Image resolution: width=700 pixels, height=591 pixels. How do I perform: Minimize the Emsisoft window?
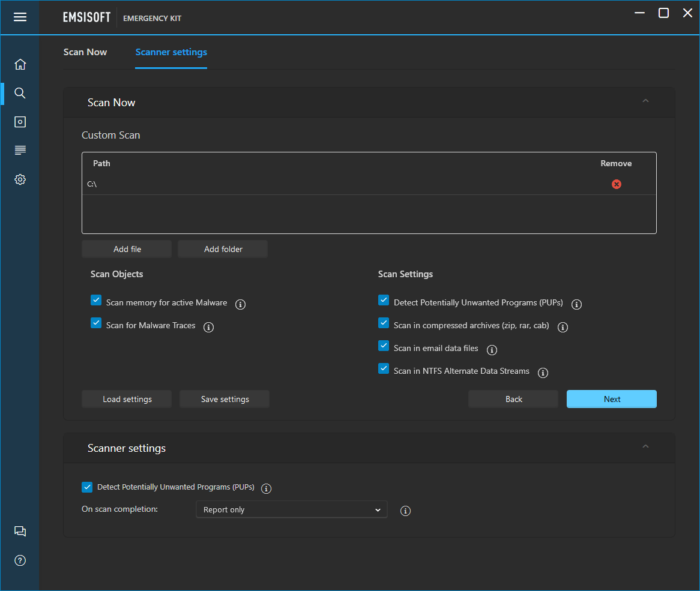(x=640, y=13)
